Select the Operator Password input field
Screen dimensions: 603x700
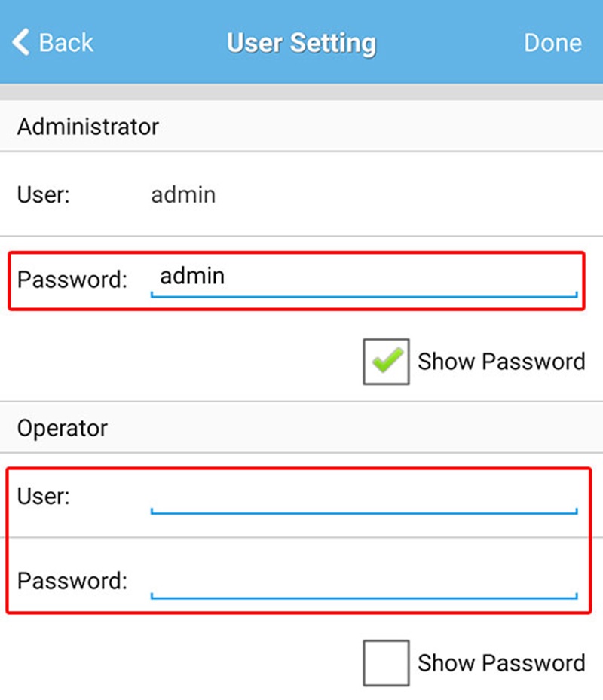click(364, 581)
